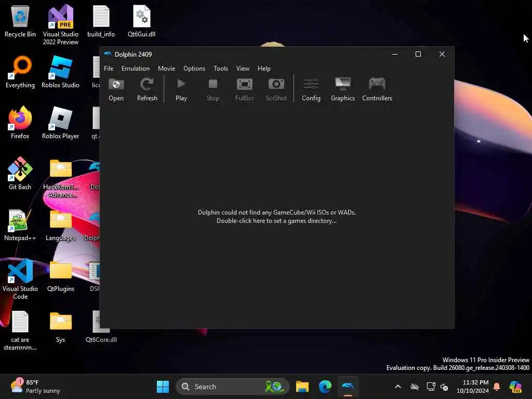Select the Roblox Player shortcut
Viewport: 532px width, 399px height.
coord(60,123)
